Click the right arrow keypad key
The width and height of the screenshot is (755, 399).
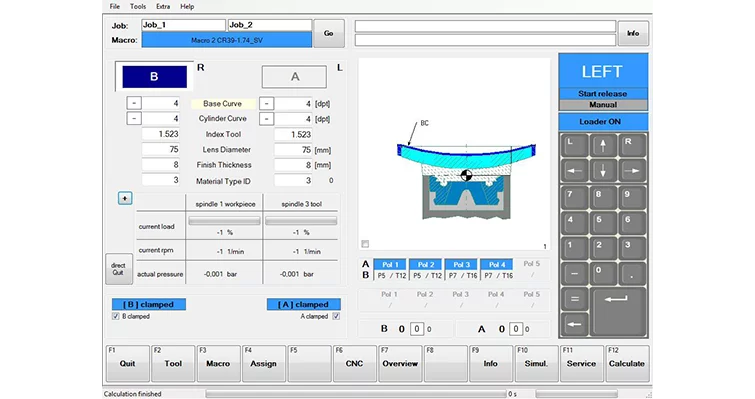coord(632,170)
